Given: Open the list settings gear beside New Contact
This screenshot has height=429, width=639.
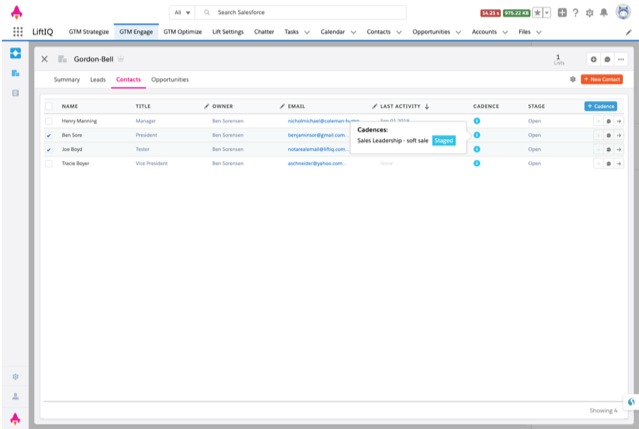Looking at the screenshot, I should point(572,79).
